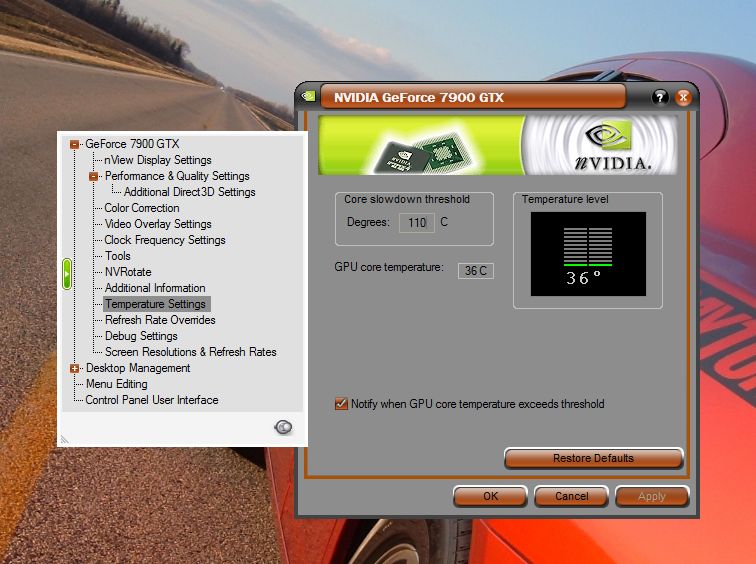Click the Apply button
Screen dimensions: 756x564
(x=652, y=497)
